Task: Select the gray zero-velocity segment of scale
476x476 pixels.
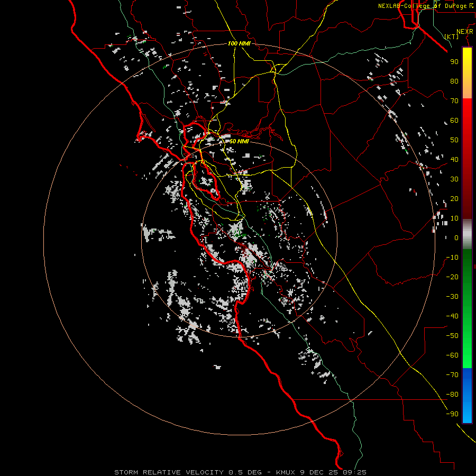Action: (x=467, y=234)
